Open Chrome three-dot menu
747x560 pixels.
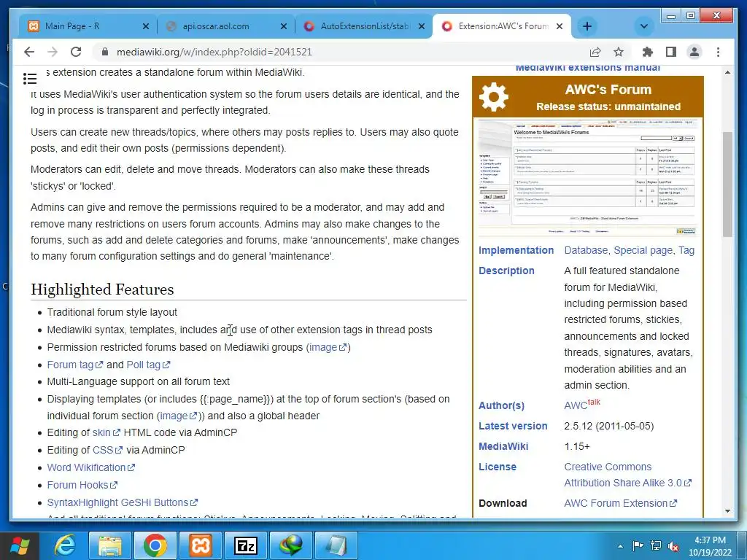718,52
